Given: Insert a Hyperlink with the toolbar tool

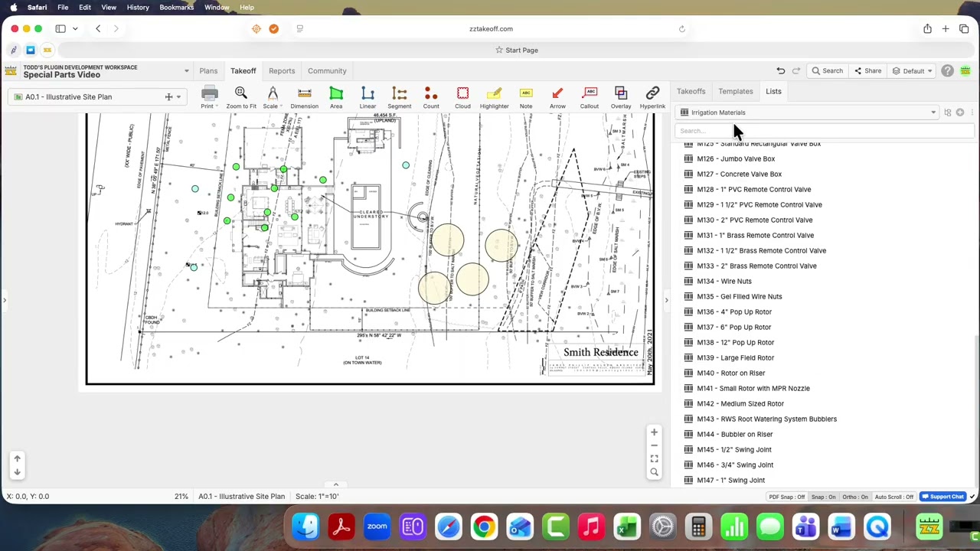Looking at the screenshot, I should pos(652,97).
